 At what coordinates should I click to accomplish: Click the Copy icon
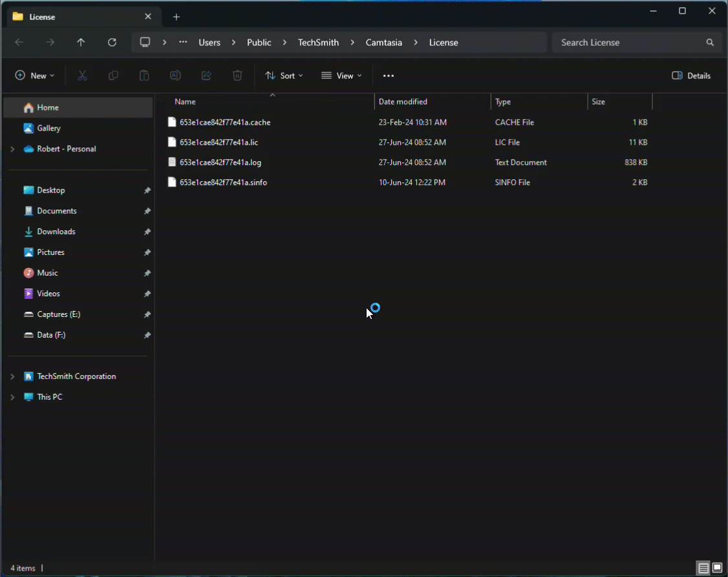[113, 75]
